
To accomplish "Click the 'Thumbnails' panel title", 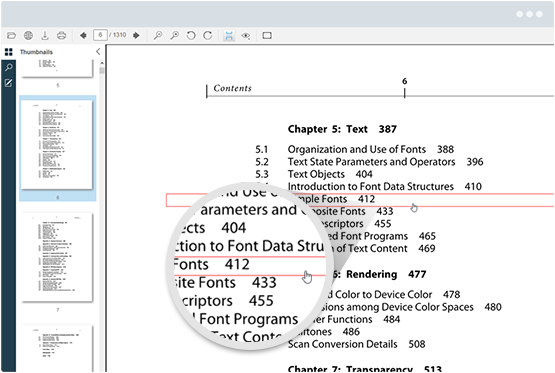I will [36, 52].
